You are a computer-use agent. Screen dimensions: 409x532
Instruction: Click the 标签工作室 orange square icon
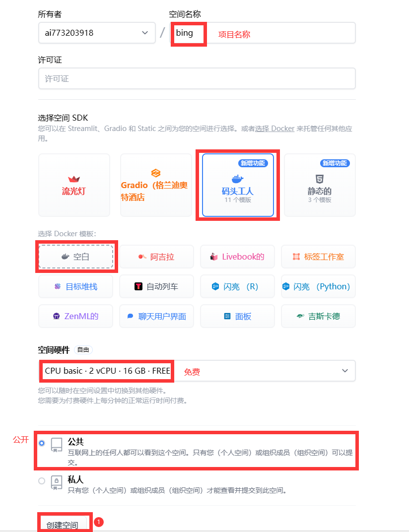pyautogui.click(x=296, y=257)
